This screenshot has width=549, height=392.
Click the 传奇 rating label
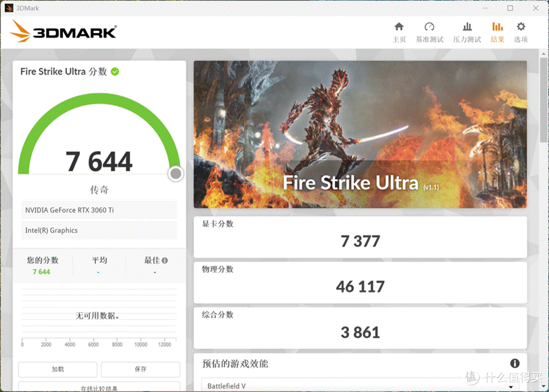(99, 189)
